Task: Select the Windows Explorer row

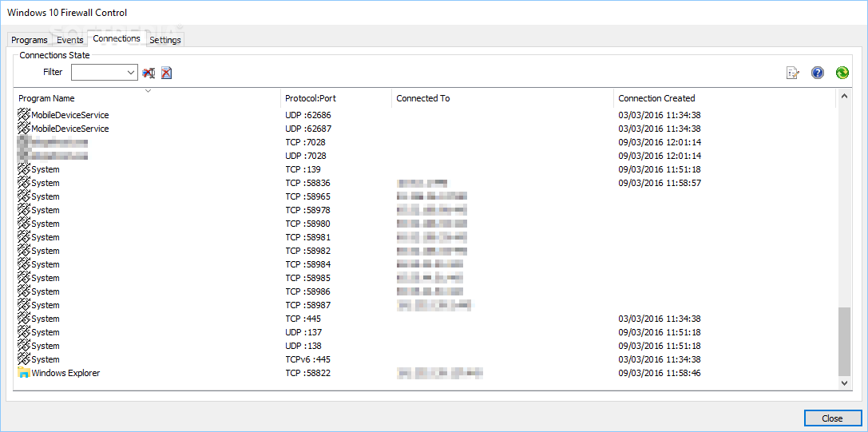Action: pyautogui.click(x=426, y=373)
